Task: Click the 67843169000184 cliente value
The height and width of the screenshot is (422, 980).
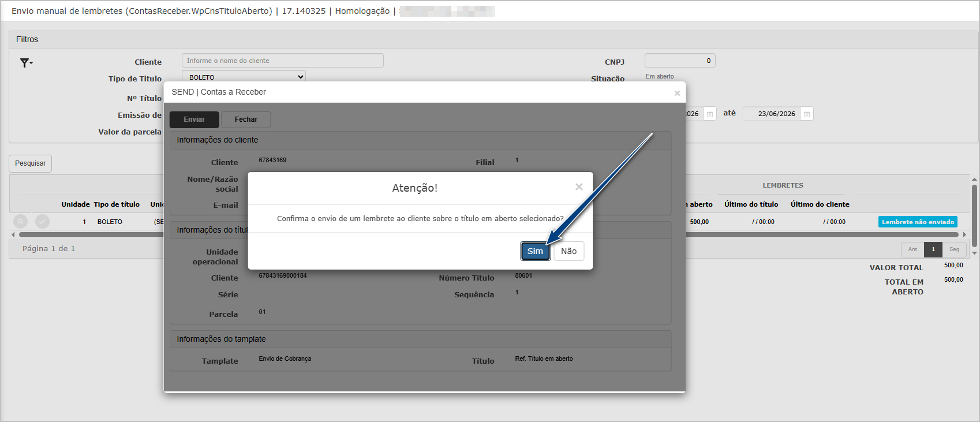Action: pos(283,275)
